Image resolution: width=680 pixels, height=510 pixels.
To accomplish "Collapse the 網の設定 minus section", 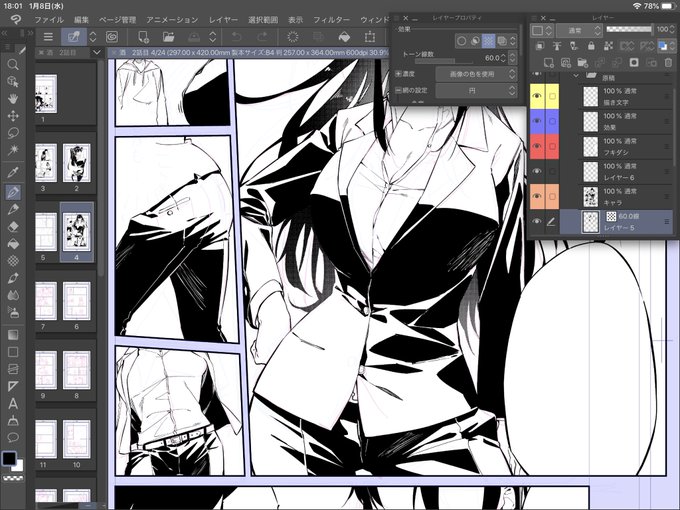I will pos(398,90).
